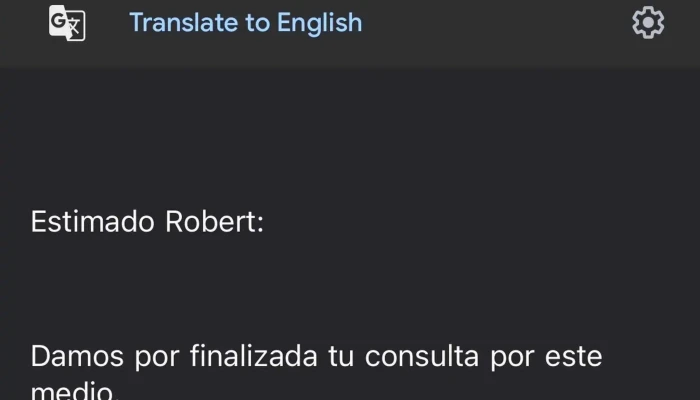
Task: Select the name Robert in the greeting
Action: (x=214, y=222)
